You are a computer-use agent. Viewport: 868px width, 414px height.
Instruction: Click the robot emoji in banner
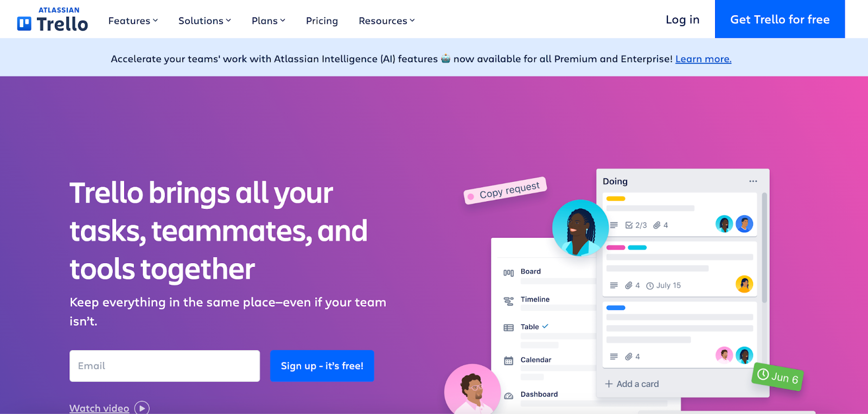pos(445,59)
